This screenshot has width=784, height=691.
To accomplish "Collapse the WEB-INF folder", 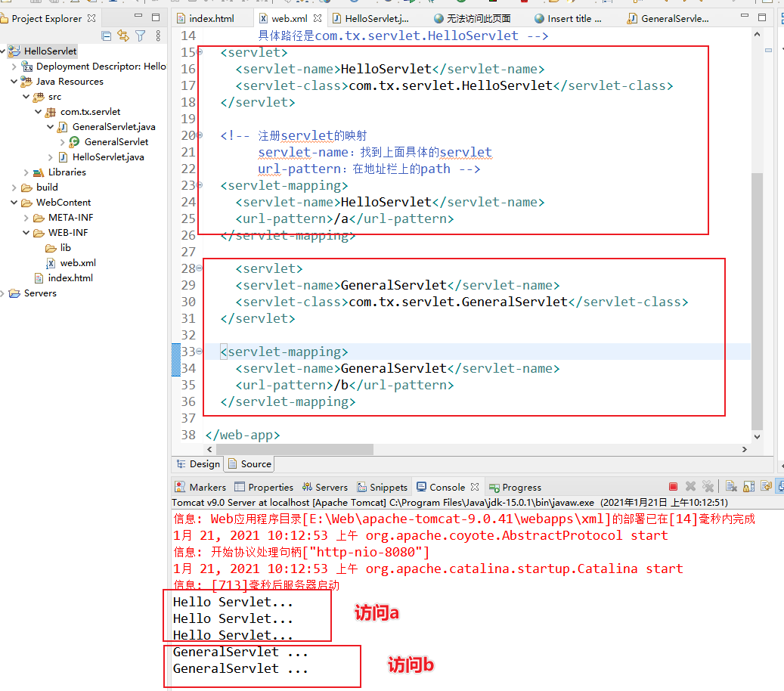I will 26,233.
